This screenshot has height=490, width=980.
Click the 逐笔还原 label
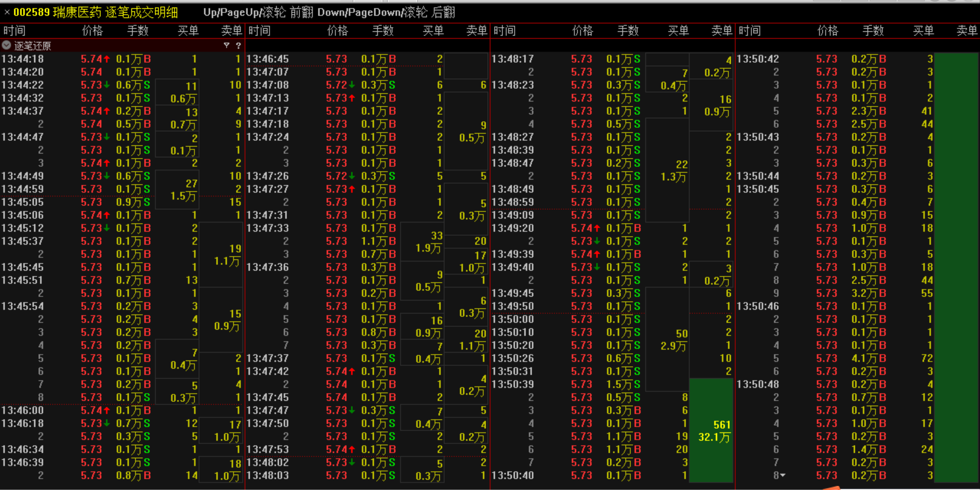(33, 46)
